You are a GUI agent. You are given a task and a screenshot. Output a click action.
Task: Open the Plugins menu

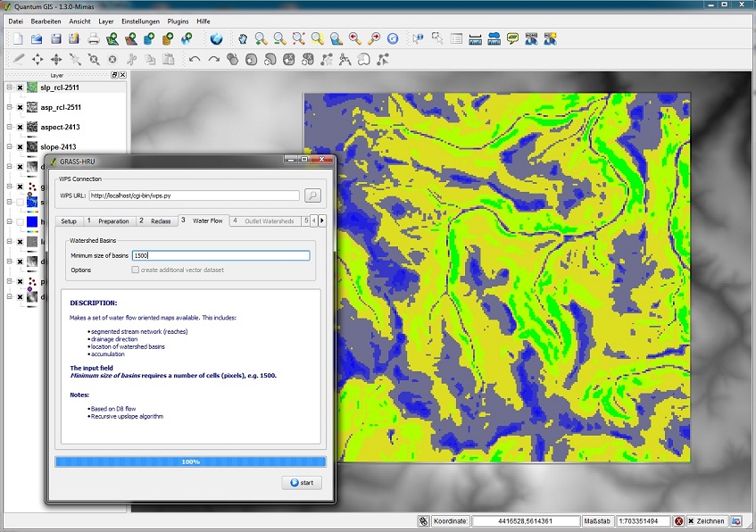coord(179,20)
